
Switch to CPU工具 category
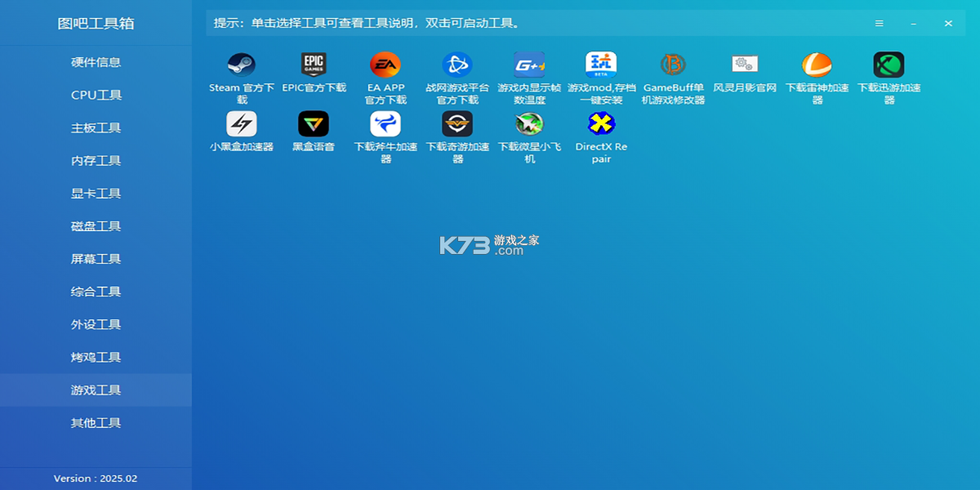96,95
